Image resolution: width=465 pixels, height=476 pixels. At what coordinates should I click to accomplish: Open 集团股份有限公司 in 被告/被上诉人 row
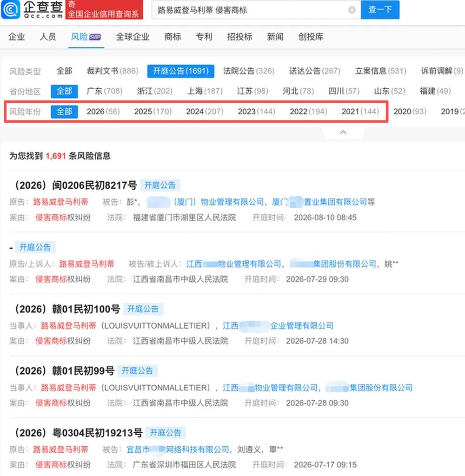[333, 264]
